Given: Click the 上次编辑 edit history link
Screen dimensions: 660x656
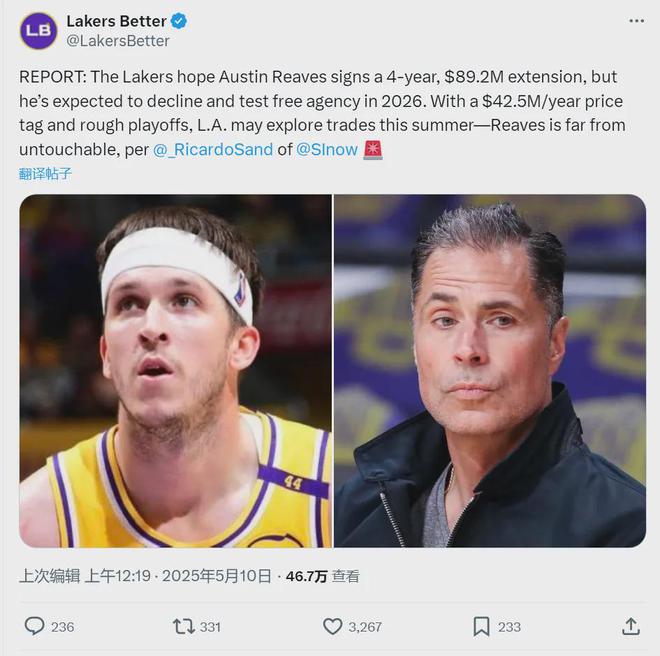Looking at the screenshot, I should tap(47, 576).
